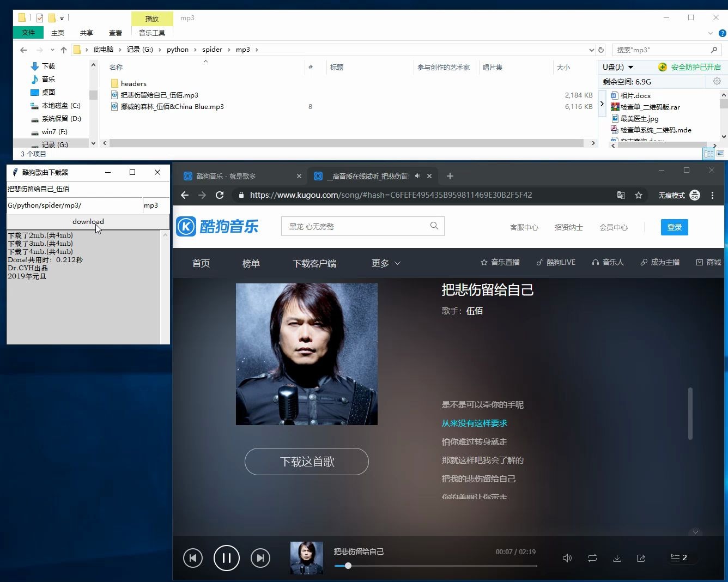Close the 酷狗音乐 browser tab
Viewport: 728px width, 582px height.
[x=299, y=176]
